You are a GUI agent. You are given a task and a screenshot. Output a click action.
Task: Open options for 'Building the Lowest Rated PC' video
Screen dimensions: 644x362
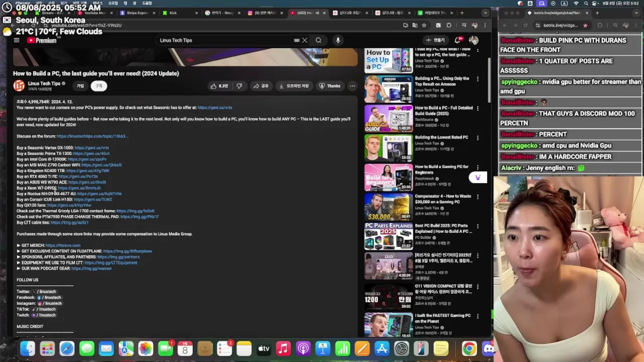point(477,138)
